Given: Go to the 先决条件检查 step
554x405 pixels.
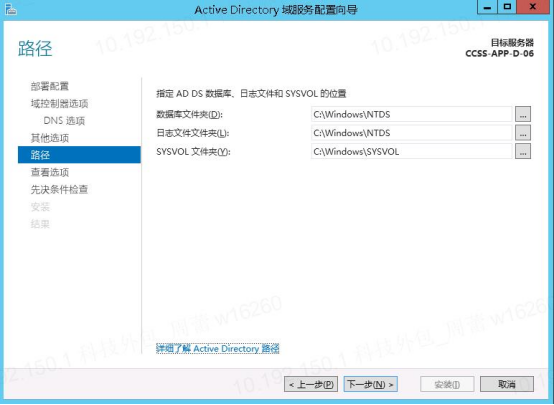Looking at the screenshot, I should (59, 189).
